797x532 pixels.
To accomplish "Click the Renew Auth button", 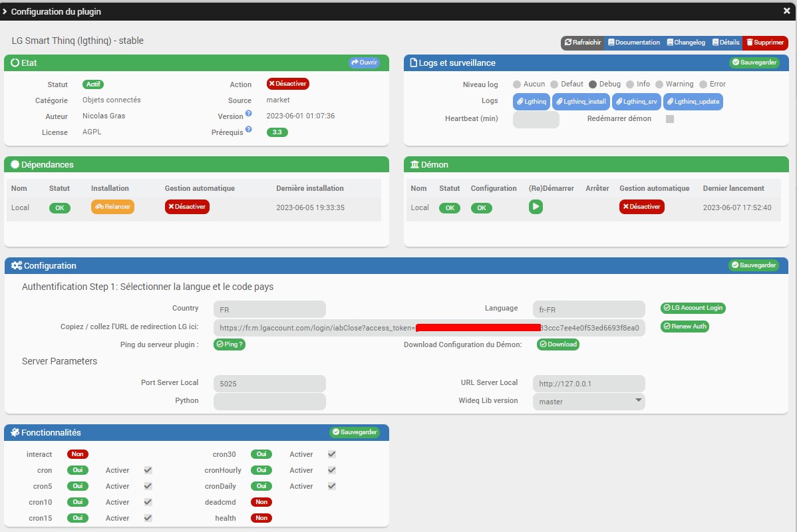I will coord(685,327).
